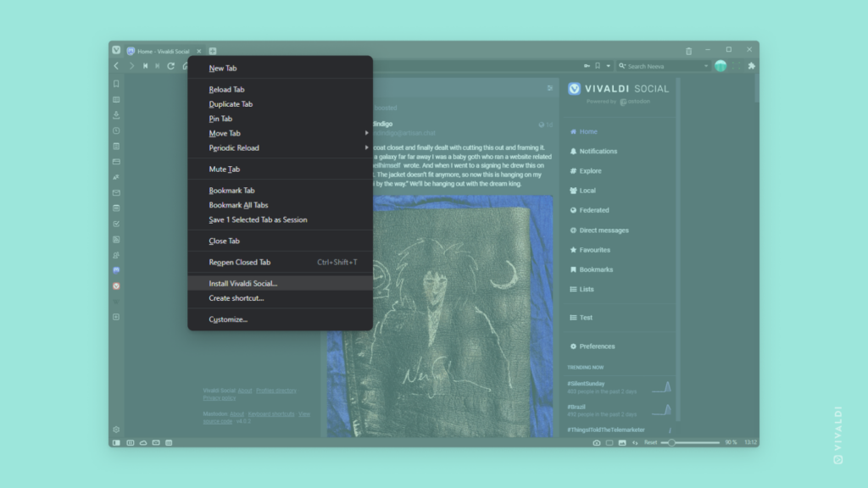Choose Reload Tab from menu
The image size is (868, 488).
click(280, 89)
